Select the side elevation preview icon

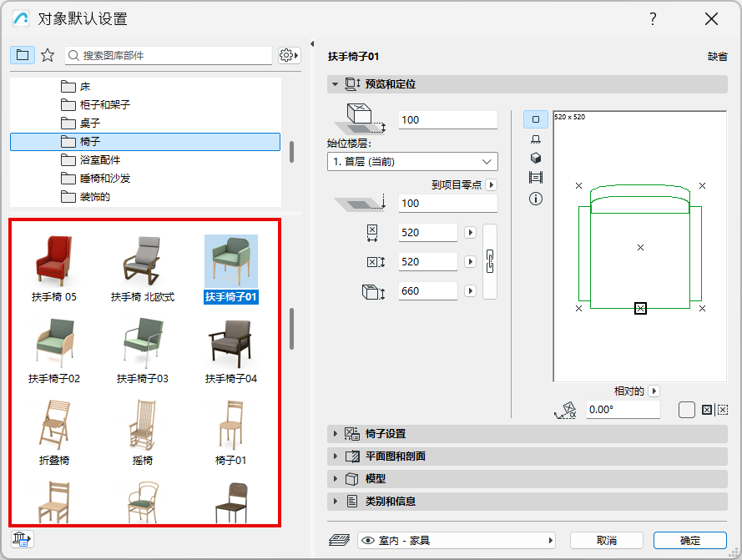click(535, 139)
